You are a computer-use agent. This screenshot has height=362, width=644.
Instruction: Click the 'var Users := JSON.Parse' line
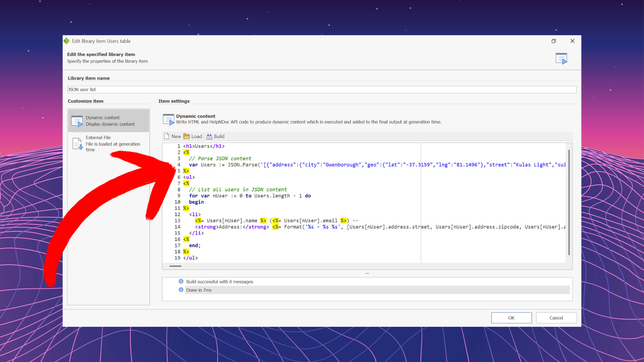click(377, 165)
